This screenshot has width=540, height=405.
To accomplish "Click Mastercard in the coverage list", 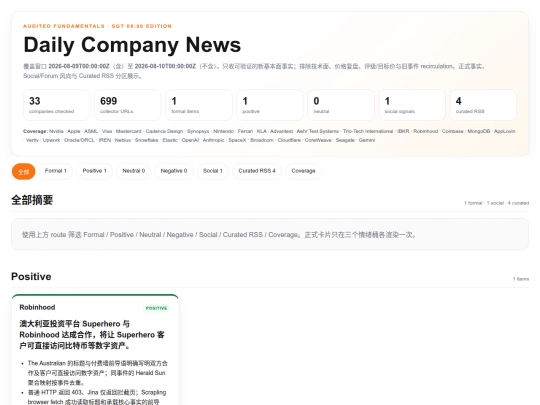I will coord(128,131).
